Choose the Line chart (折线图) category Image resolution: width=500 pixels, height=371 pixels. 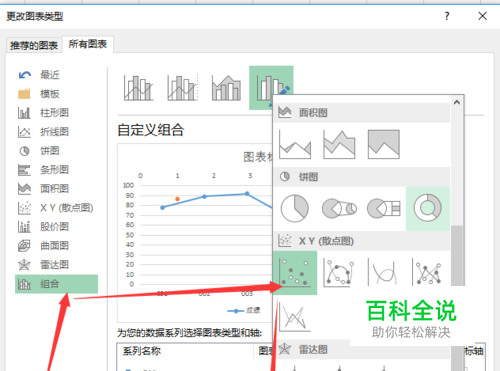pos(56,132)
